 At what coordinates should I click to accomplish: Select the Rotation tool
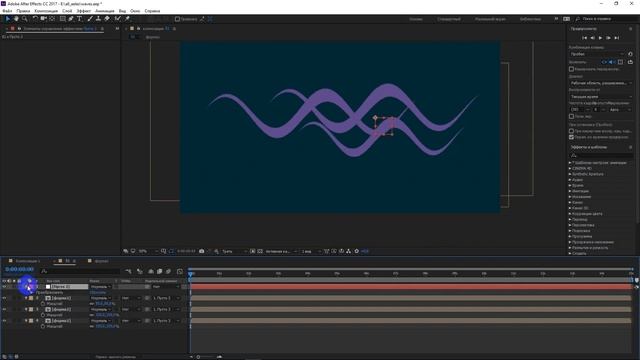click(35, 19)
